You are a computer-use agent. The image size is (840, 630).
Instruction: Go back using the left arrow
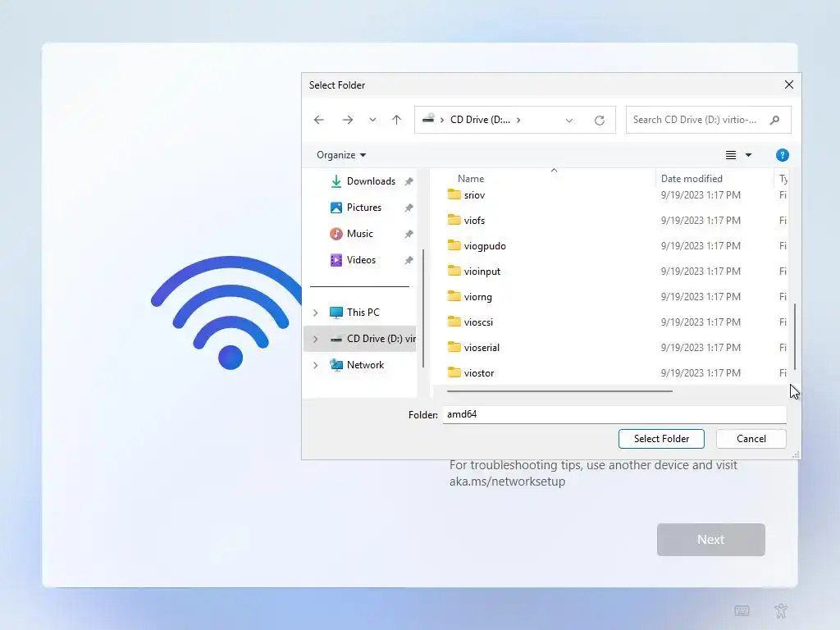[x=319, y=120]
